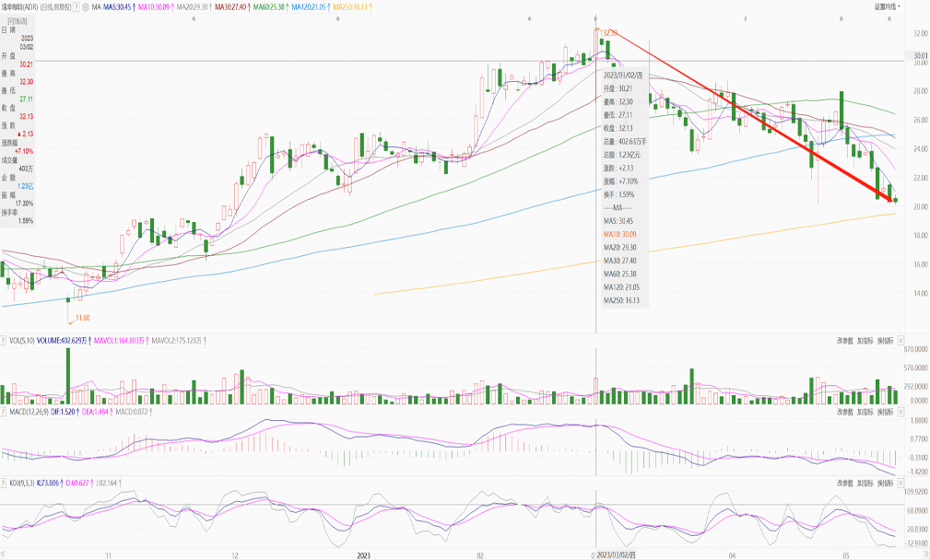Toggle the MA60 moving average line label
930x560 pixels.
(x=255, y=6)
